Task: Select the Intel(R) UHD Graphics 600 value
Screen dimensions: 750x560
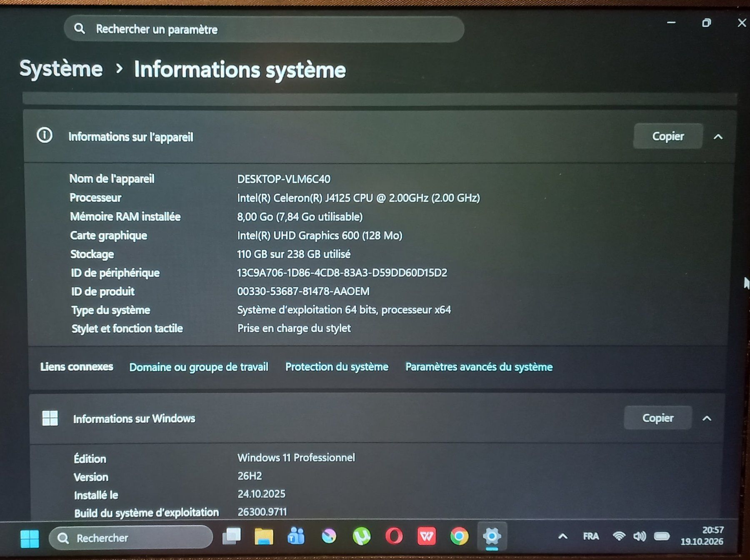Action: [x=320, y=235]
